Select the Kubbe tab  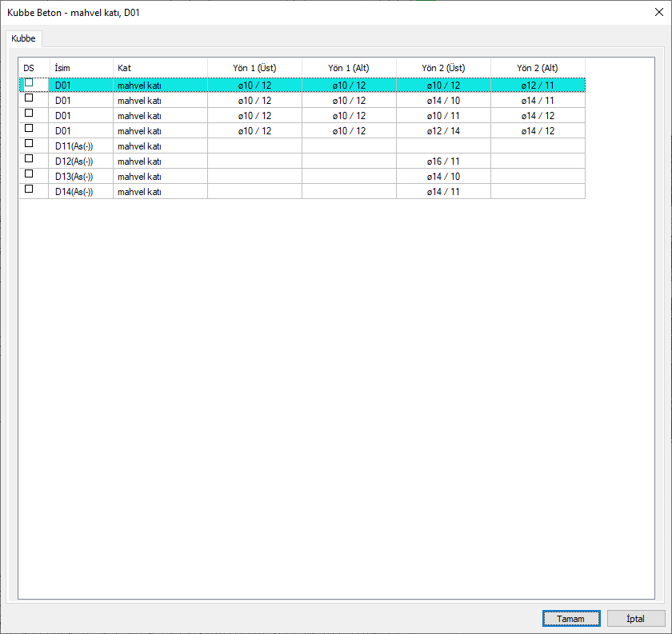[23, 38]
